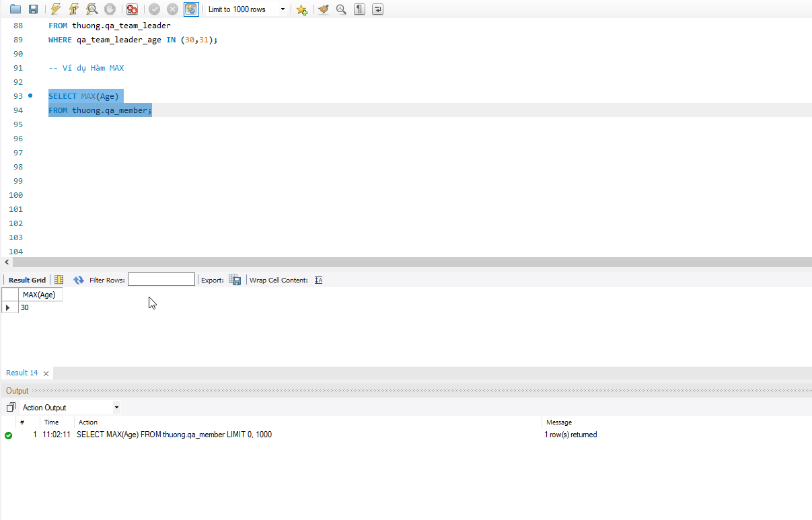
Task: Open a SQL script file
Action: [x=15, y=9]
